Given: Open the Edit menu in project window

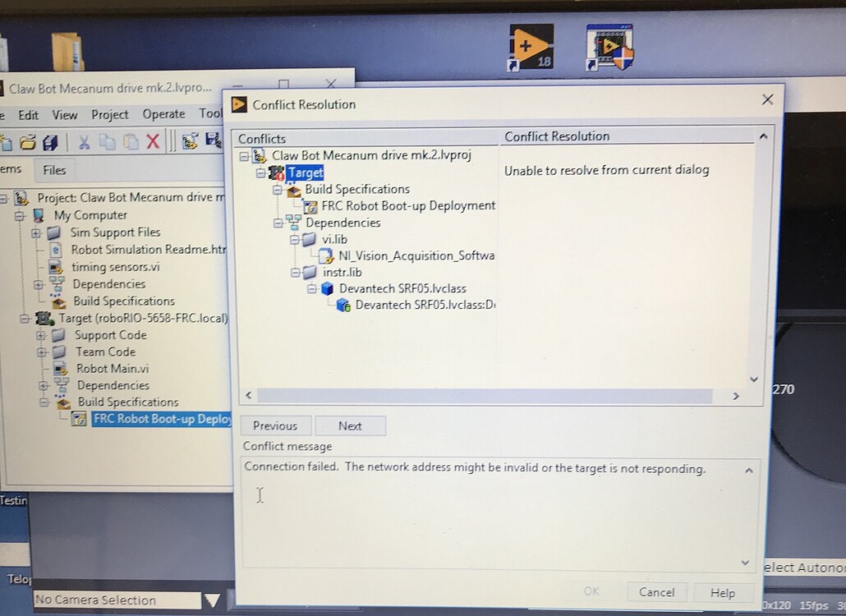Looking at the screenshot, I should tap(29, 115).
